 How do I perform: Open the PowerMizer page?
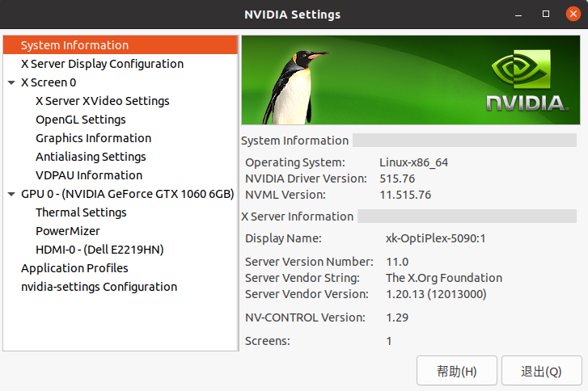coord(67,231)
